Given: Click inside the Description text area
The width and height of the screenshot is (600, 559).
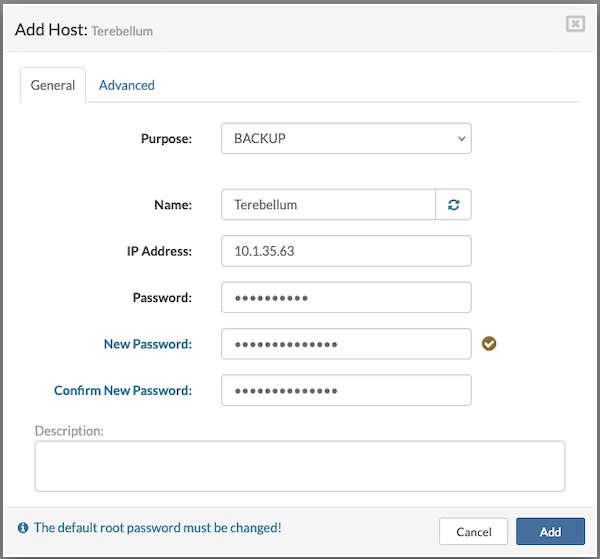Looking at the screenshot, I should pyautogui.click(x=300, y=466).
